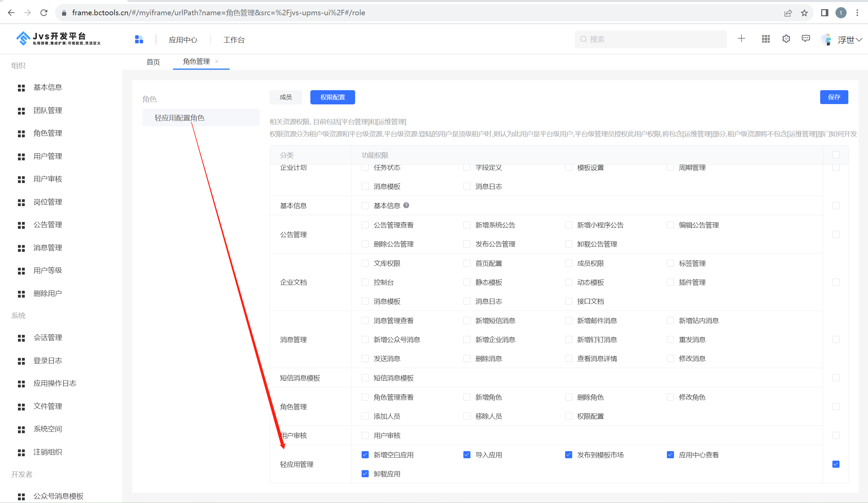Screen dimensions: 868x503
Task: Uncheck 新增空白应用 permission
Action: click(365, 455)
